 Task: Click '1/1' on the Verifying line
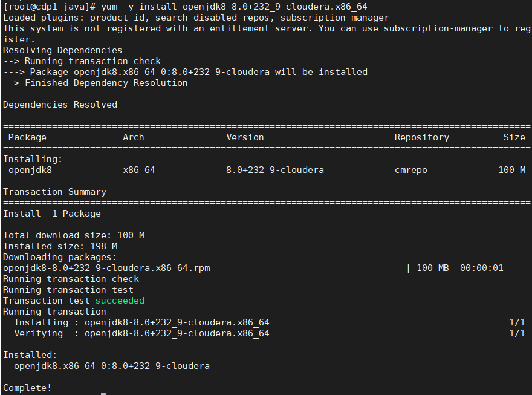pyautogui.click(x=517, y=333)
